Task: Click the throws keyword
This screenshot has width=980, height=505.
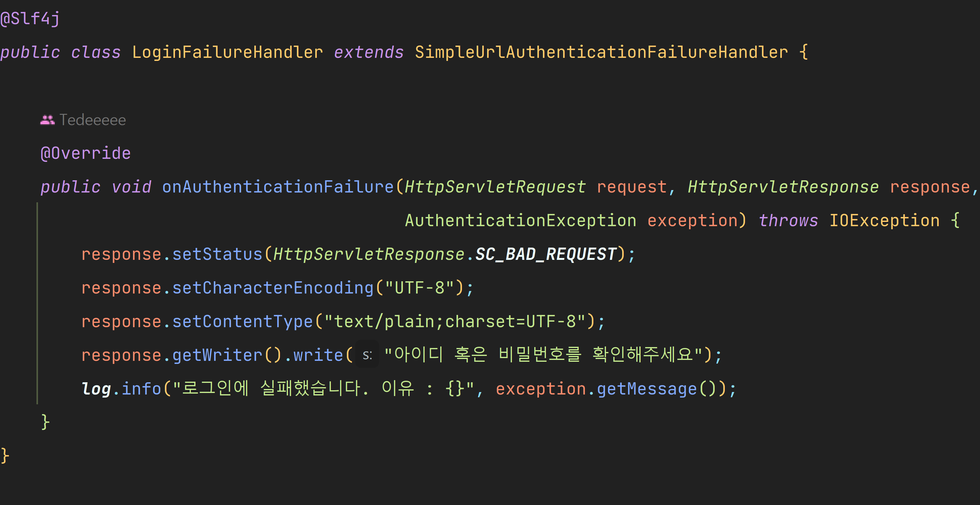Action: (x=788, y=221)
